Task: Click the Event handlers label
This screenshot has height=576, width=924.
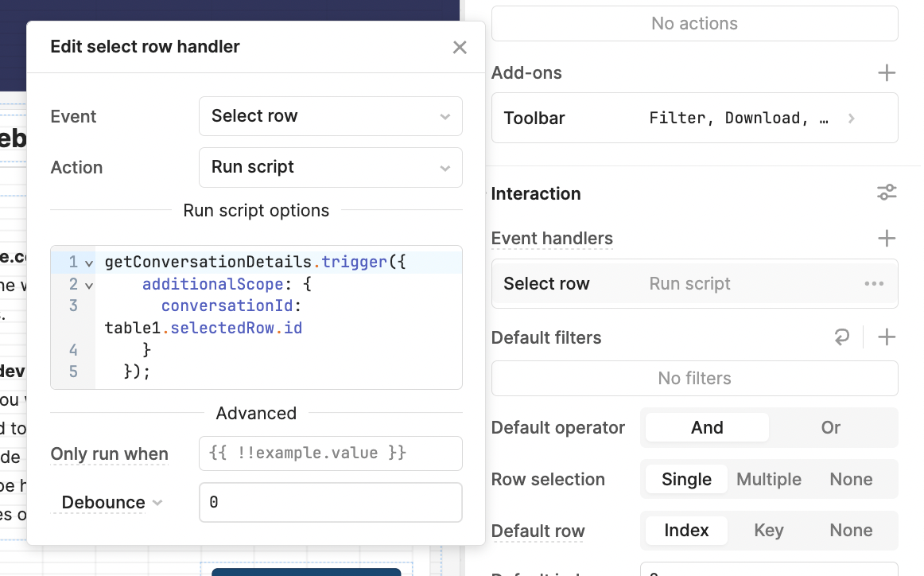Action: tap(552, 238)
